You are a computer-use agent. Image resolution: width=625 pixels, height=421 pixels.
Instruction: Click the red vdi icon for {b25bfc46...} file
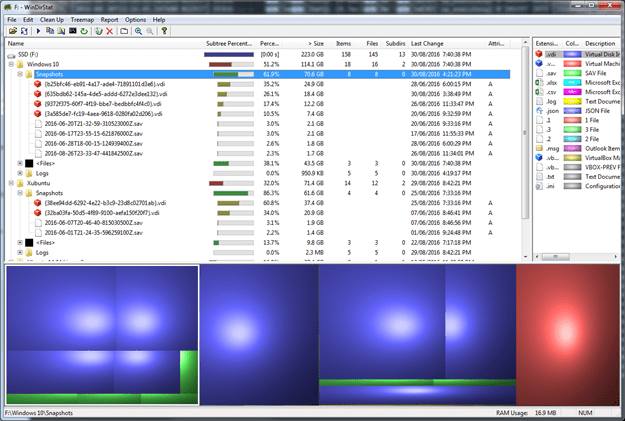(37, 84)
